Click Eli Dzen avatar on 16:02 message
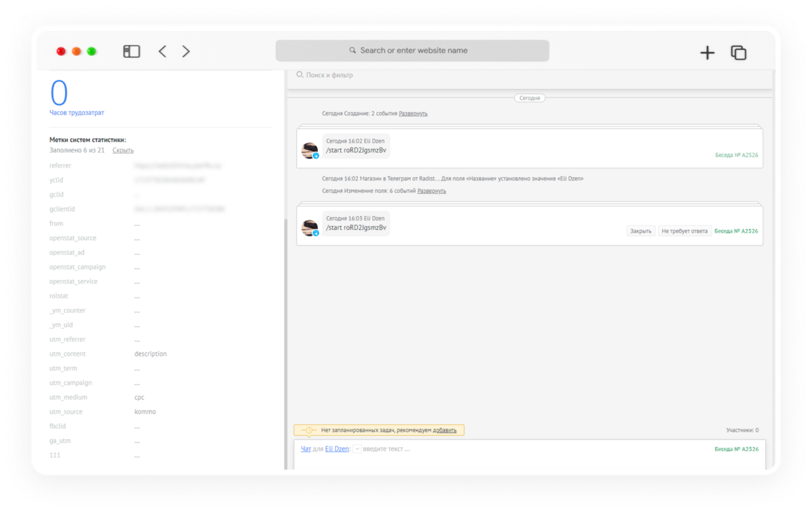812x512 pixels. [310, 151]
